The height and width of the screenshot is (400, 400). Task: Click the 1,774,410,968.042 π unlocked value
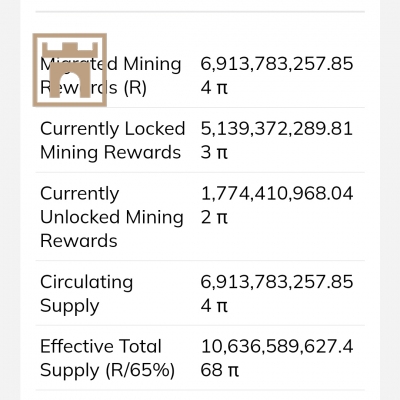coord(277,205)
